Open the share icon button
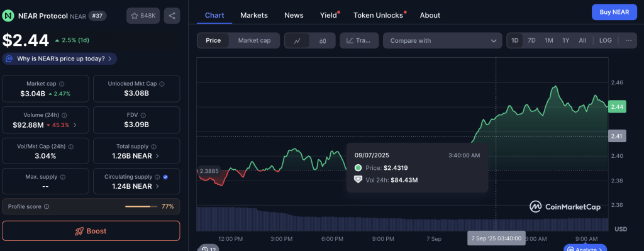 coord(172,16)
